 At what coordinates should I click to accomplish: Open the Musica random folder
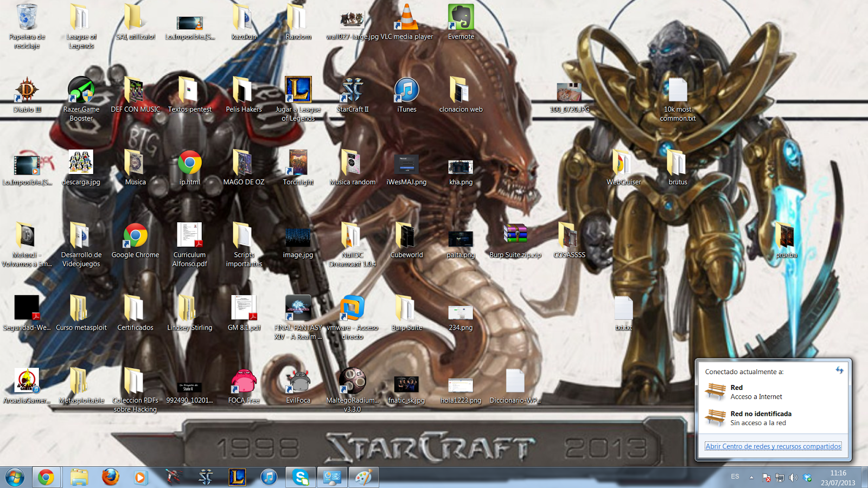click(x=353, y=168)
